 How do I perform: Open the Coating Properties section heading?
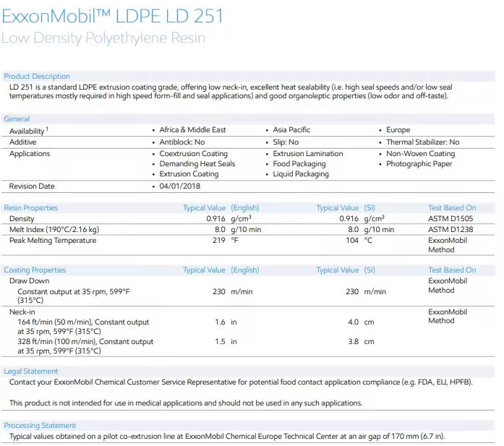pyautogui.click(x=35, y=270)
